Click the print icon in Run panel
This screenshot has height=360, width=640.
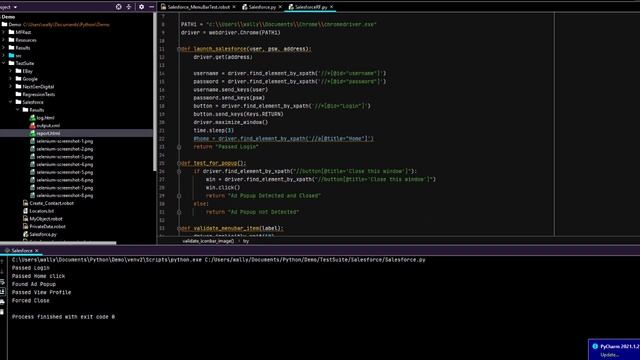point(2,302)
